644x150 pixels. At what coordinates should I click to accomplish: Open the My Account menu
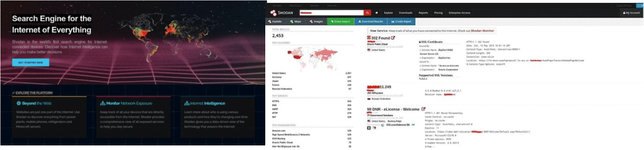tap(631, 13)
